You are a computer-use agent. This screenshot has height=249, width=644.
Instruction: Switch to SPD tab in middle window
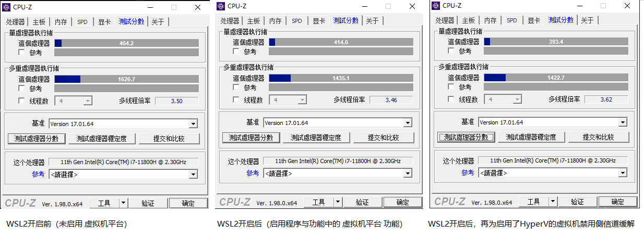tap(297, 21)
